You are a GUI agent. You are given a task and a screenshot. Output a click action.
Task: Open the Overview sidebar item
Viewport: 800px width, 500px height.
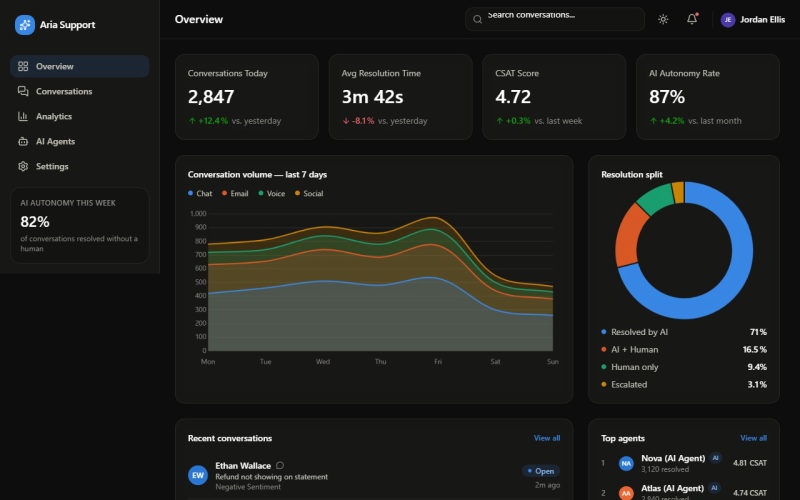point(80,66)
